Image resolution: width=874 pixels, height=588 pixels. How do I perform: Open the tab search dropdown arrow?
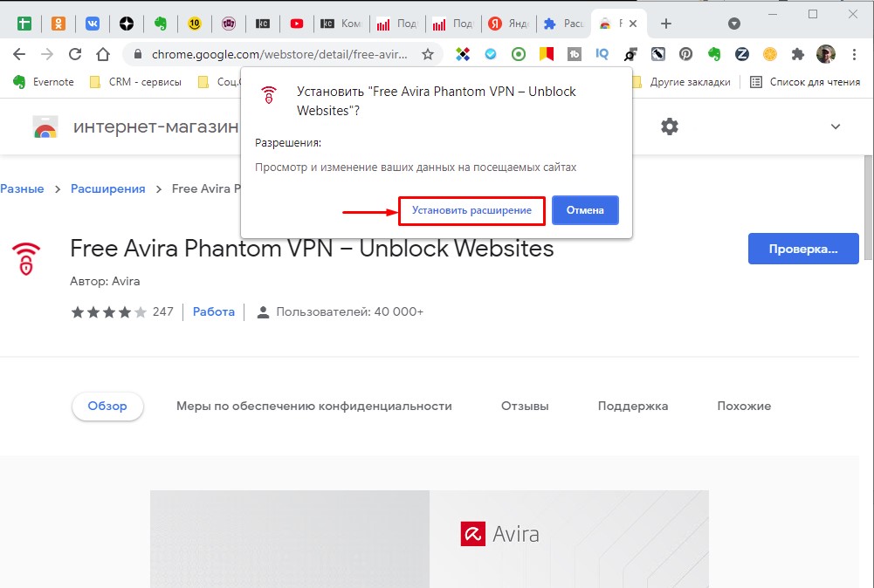[734, 24]
